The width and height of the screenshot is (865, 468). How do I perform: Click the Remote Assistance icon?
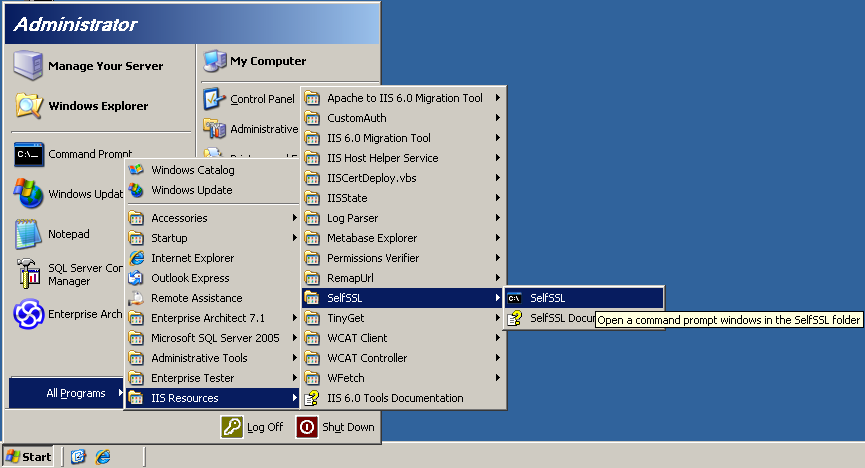coord(137,298)
